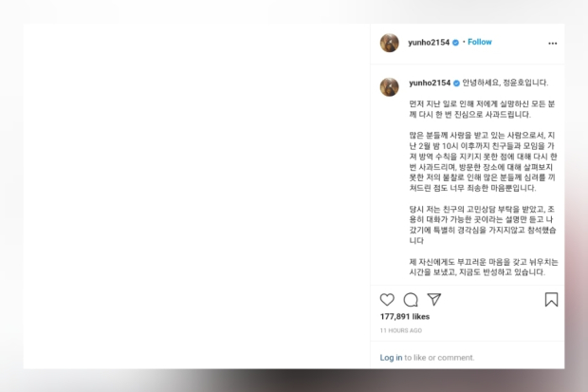Open the three-dot more options menu

coord(552,43)
